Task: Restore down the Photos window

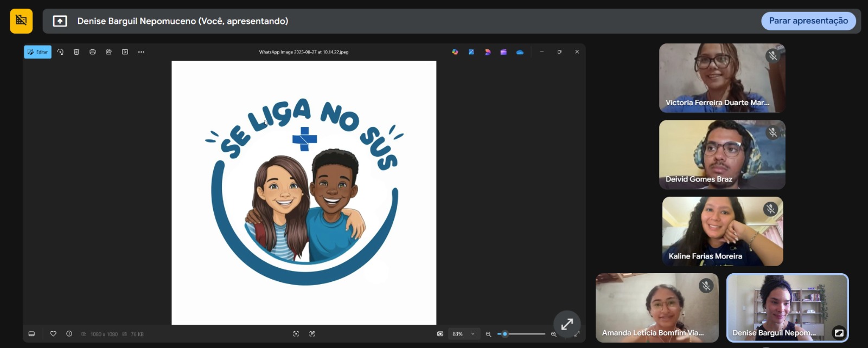Action: (x=559, y=52)
